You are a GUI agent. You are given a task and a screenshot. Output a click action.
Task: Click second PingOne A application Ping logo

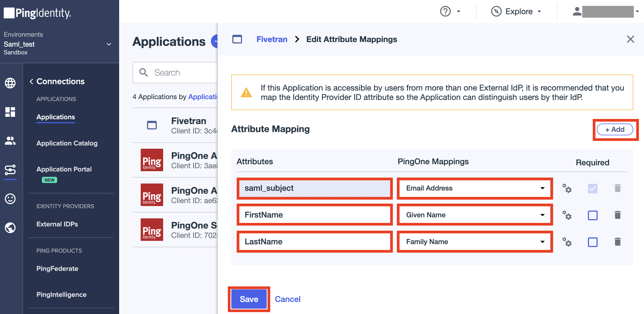tap(152, 195)
